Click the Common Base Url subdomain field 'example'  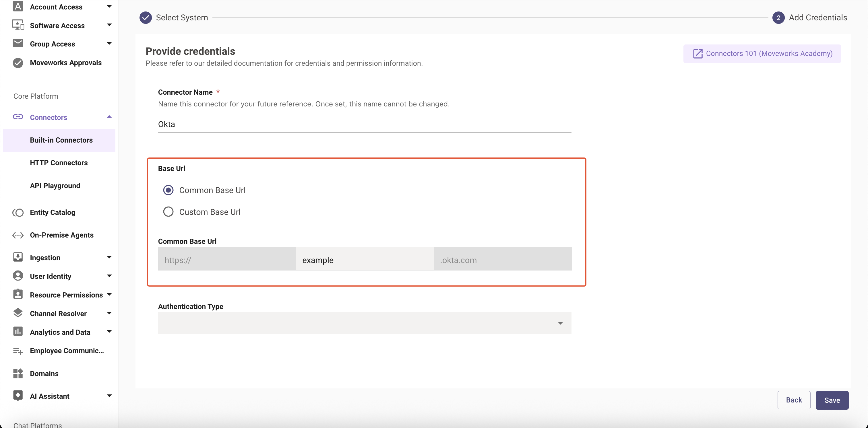(x=365, y=259)
